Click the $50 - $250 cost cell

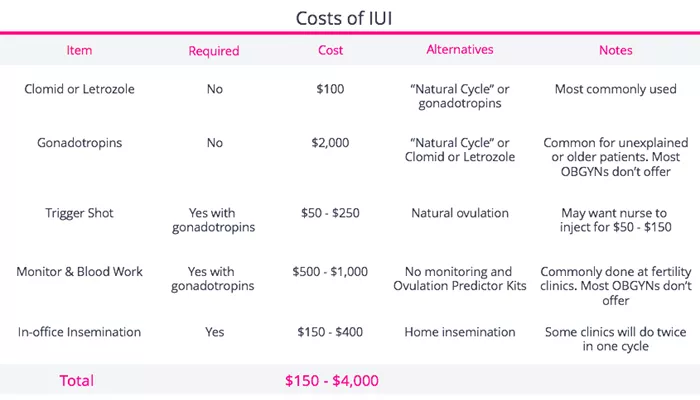pos(330,213)
